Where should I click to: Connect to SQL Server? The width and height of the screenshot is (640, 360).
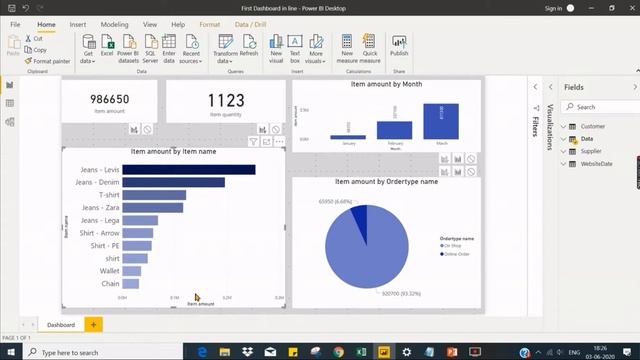[150, 49]
